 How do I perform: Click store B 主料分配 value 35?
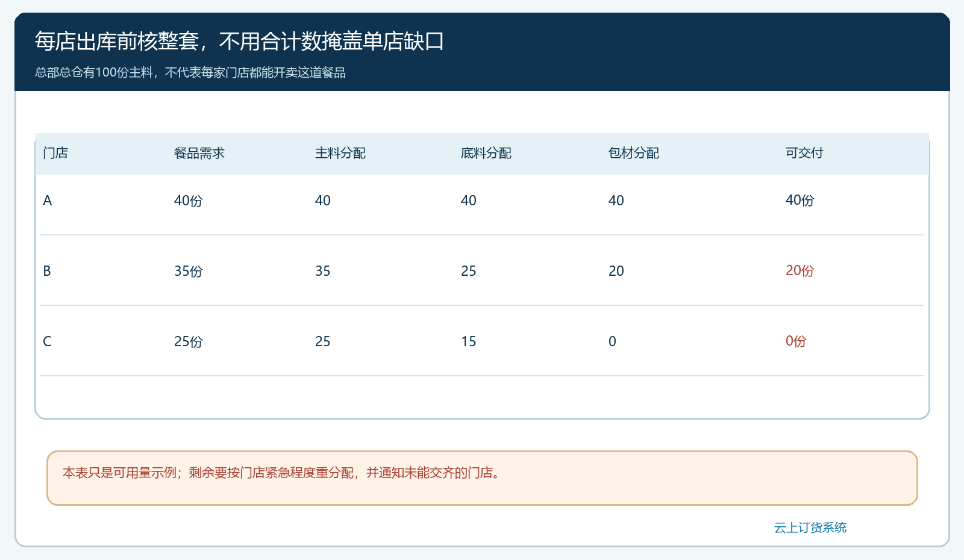323,271
